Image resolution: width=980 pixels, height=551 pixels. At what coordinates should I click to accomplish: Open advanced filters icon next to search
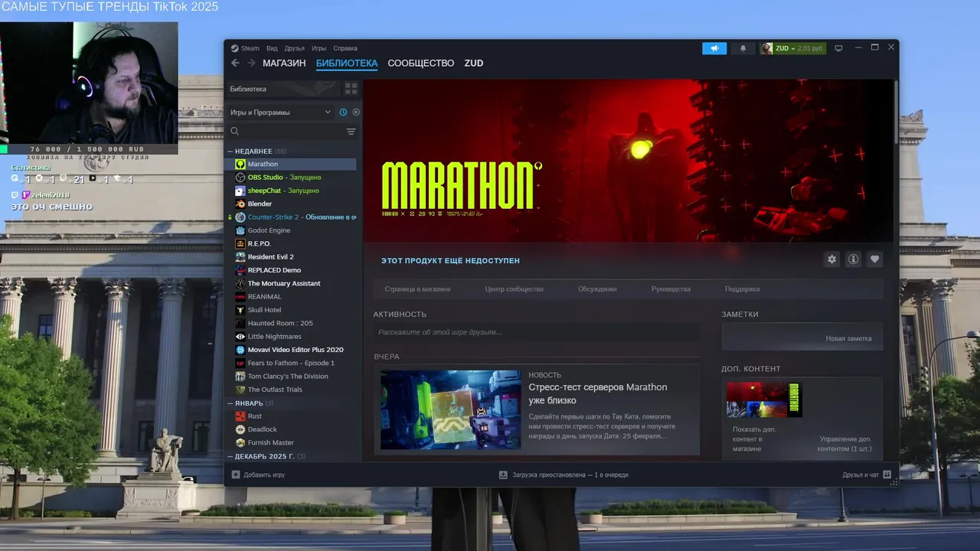(351, 132)
